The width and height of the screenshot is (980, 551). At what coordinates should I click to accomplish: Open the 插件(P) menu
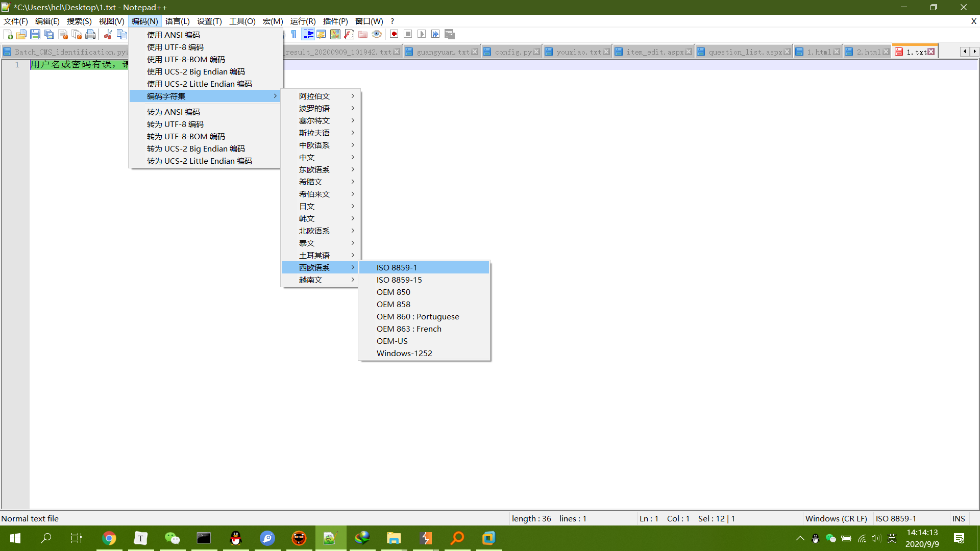(335, 21)
